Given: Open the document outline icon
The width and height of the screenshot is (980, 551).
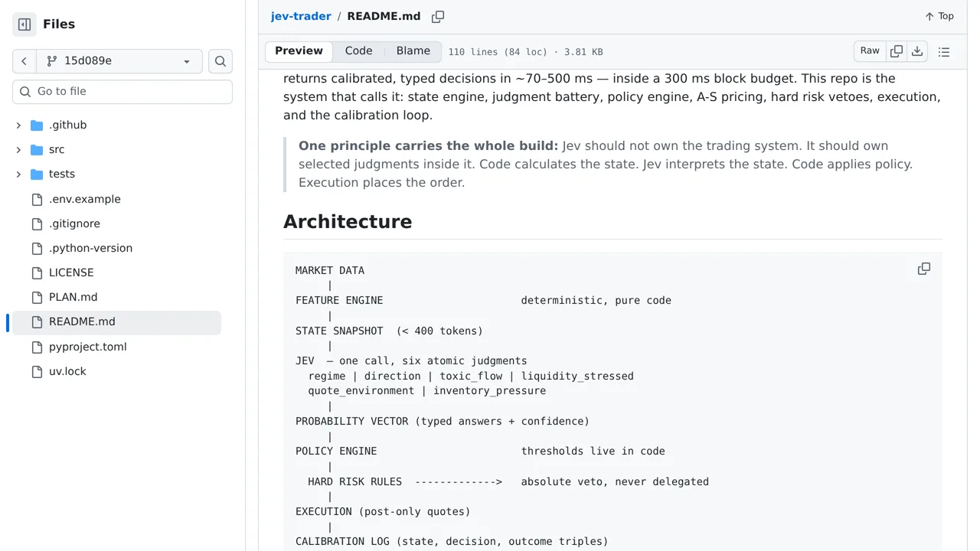Looking at the screenshot, I should [x=944, y=52].
